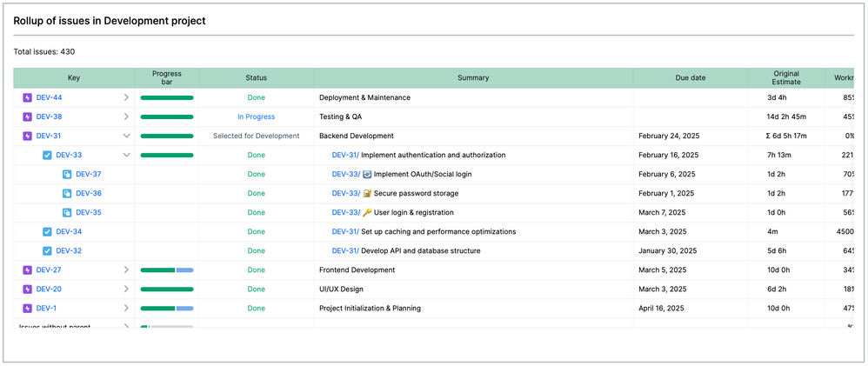Click DEV-33/ parent link in OAuth summary
868x366 pixels.
coord(346,175)
